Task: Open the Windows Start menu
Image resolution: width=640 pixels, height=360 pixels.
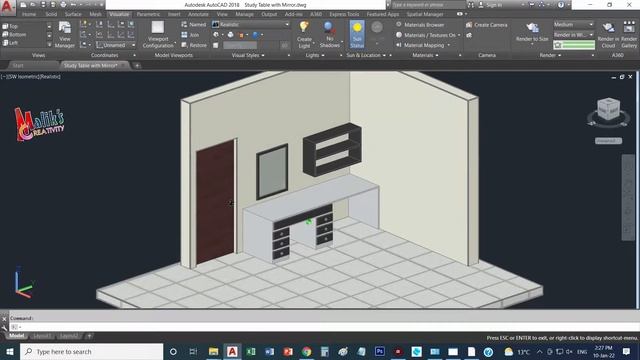Action: 10,351
